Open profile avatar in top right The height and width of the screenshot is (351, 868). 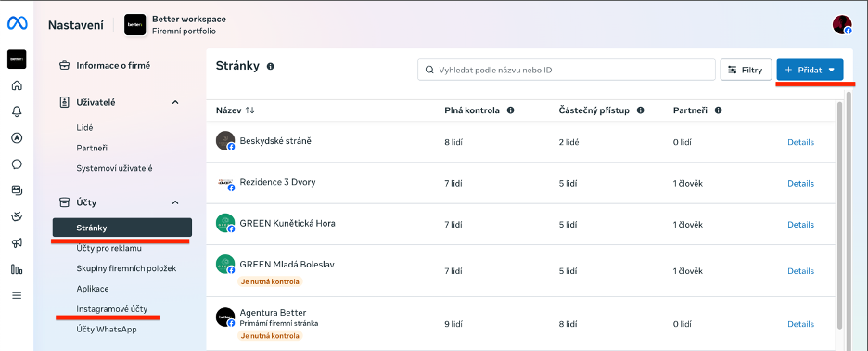[x=842, y=25]
